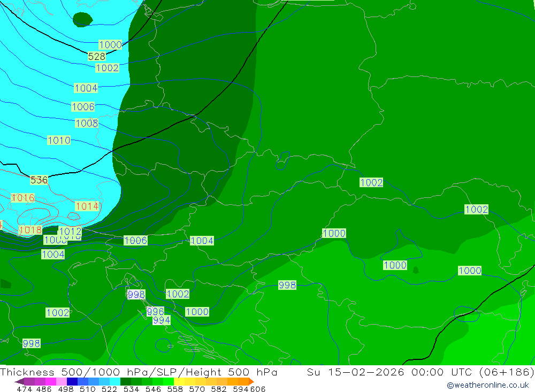Click the weatheronline.co.uk copyright link

(488, 385)
